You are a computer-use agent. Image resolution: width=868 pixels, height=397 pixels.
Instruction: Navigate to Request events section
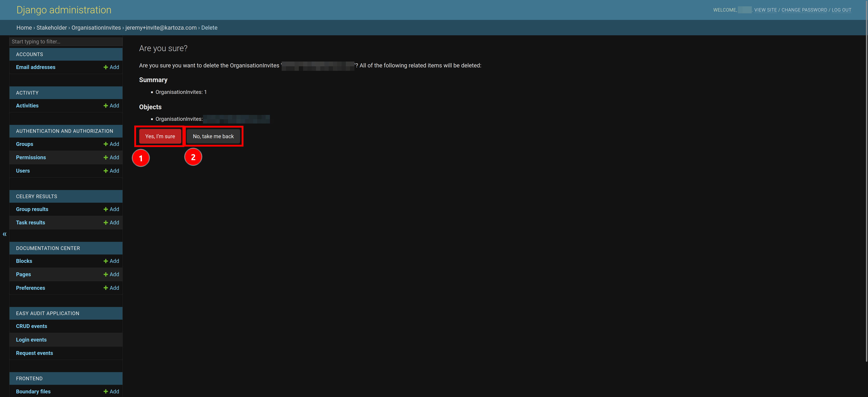click(x=34, y=353)
